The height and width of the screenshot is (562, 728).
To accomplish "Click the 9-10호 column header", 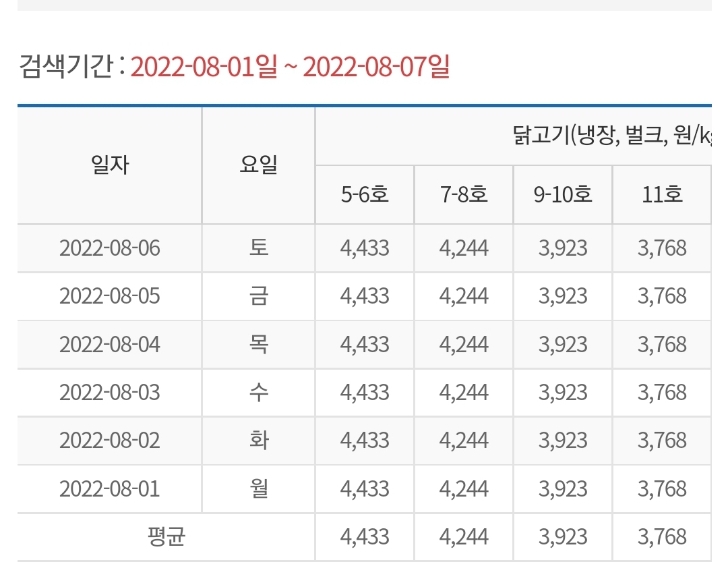I will point(563,195).
